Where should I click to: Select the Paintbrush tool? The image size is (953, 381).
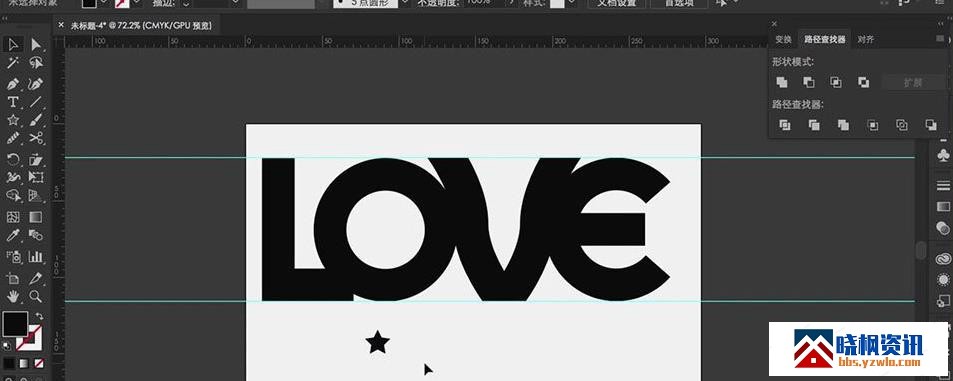pyautogui.click(x=36, y=120)
